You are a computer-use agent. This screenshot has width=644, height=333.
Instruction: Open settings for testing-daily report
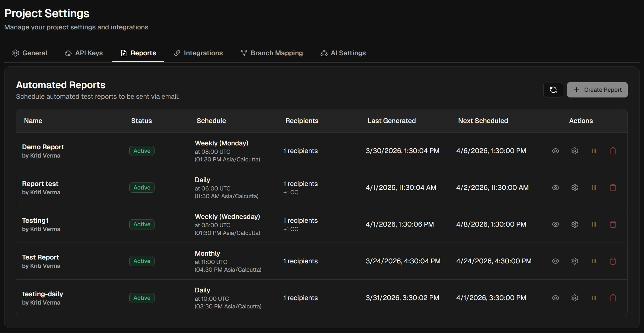point(575,298)
